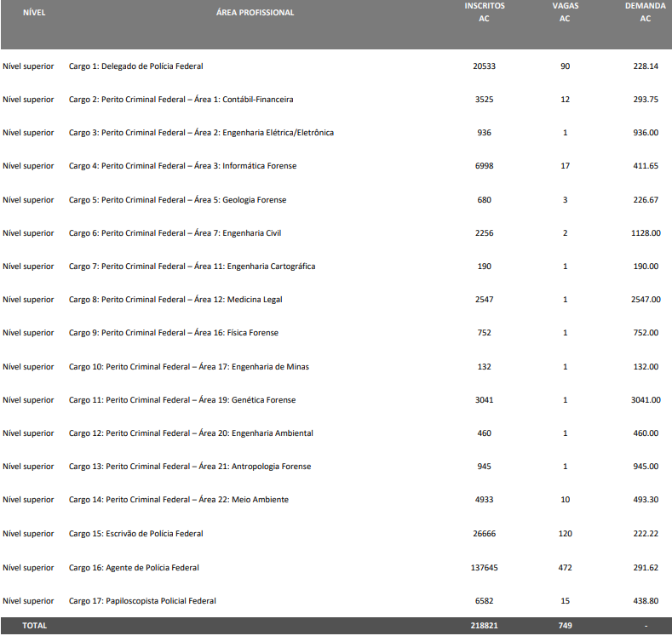The width and height of the screenshot is (672, 636).
Task: Select the demanda value 2547.00
Action: click(x=645, y=300)
